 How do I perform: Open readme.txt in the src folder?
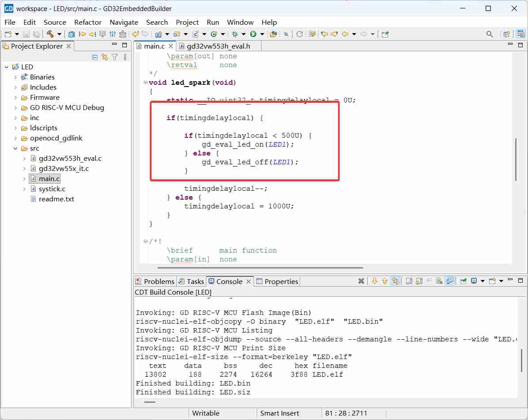56,199
